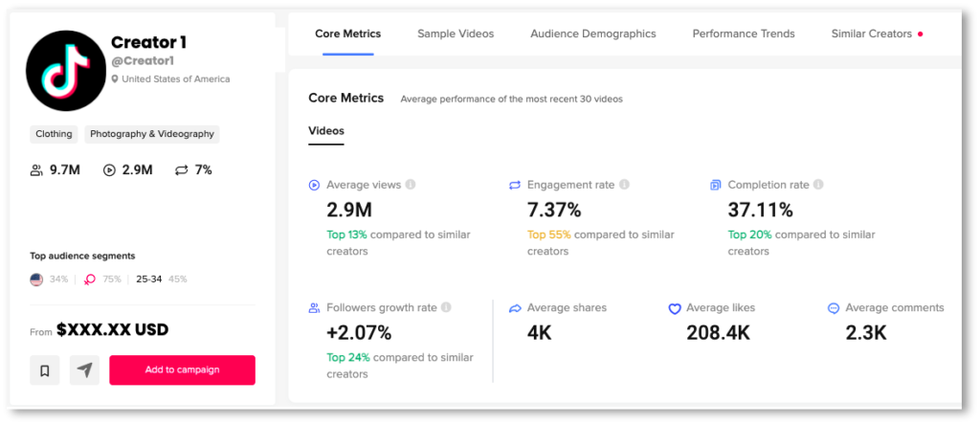The width and height of the screenshot is (980, 425).
Task: Select the Core Metrics tab
Action: (347, 34)
